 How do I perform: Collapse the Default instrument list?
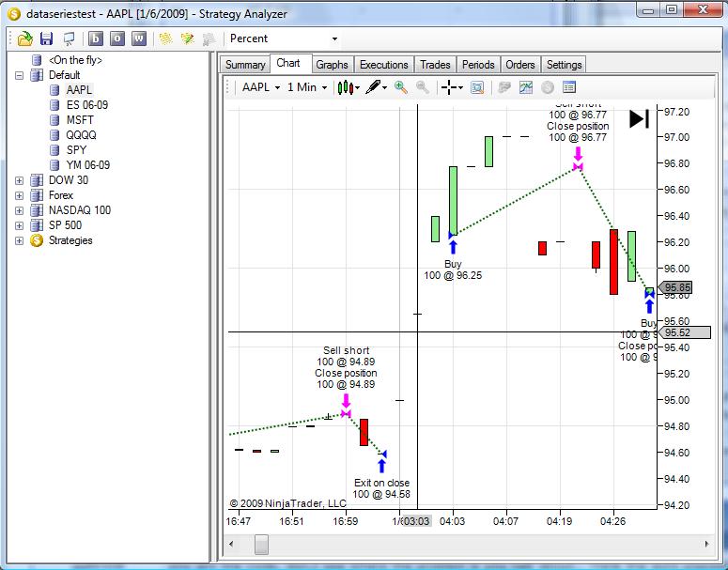(19, 75)
